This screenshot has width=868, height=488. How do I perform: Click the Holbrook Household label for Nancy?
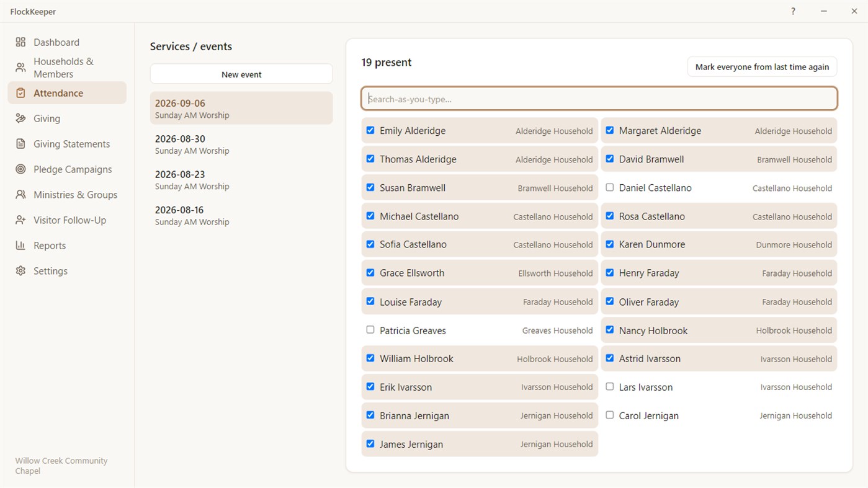pyautogui.click(x=794, y=331)
